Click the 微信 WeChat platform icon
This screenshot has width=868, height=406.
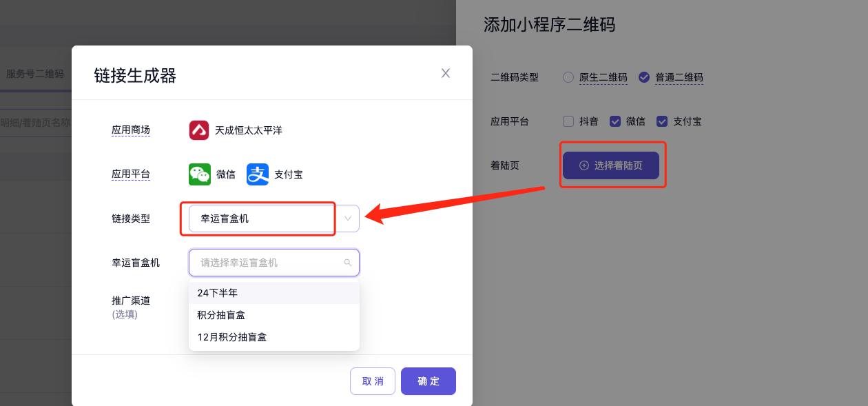point(200,174)
